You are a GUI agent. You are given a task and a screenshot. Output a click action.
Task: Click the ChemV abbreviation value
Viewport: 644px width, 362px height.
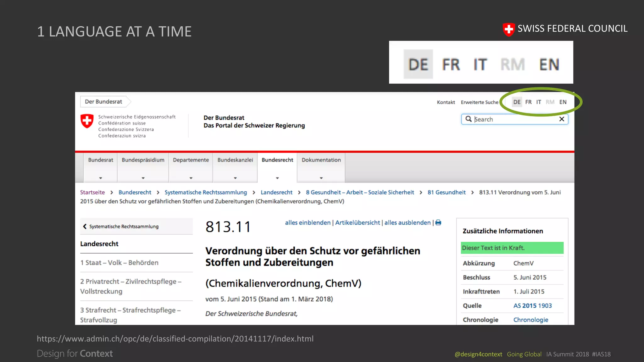[x=523, y=263]
